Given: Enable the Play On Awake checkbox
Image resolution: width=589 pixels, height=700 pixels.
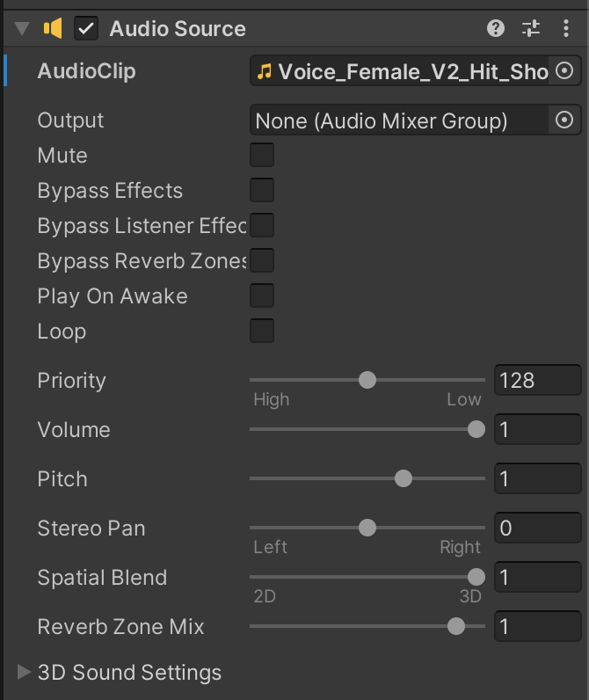Looking at the screenshot, I should (262, 296).
